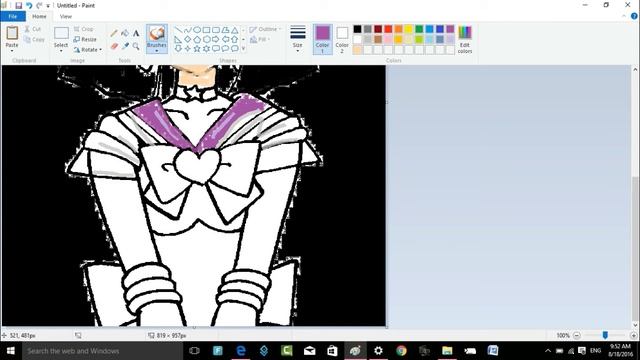
Task: Open the shape Outline dropdown
Action: tap(265, 29)
